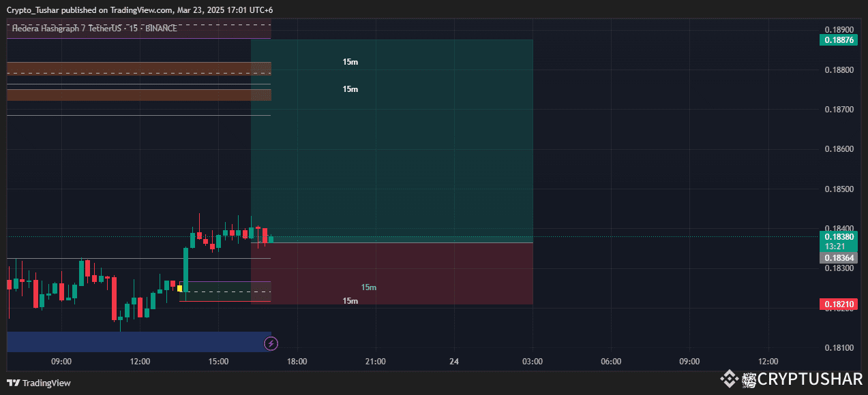Click the 18:00 time axis label
868x395 pixels.
click(x=296, y=362)
